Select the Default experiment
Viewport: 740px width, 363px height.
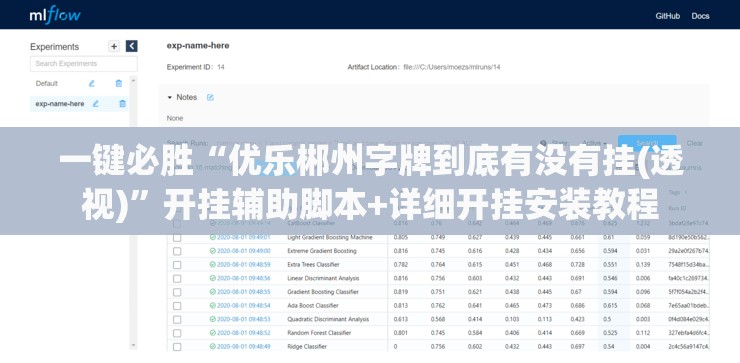click(47, 84)
